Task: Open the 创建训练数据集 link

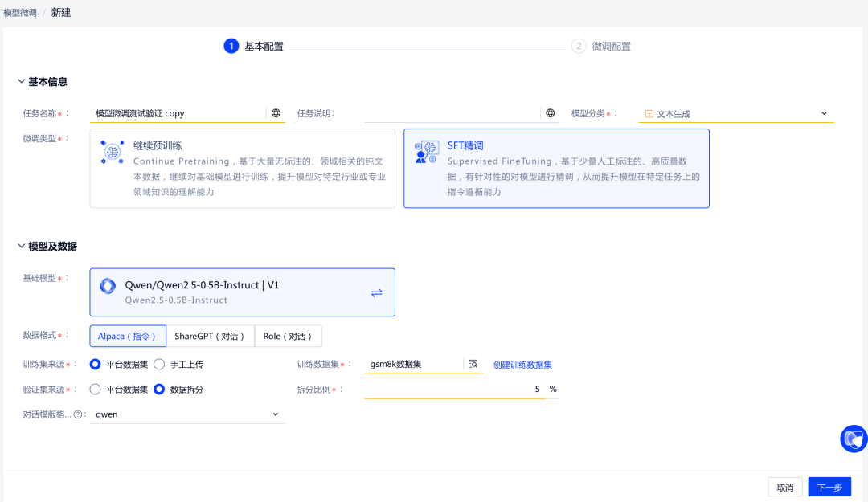Action: tap(522, 365)
